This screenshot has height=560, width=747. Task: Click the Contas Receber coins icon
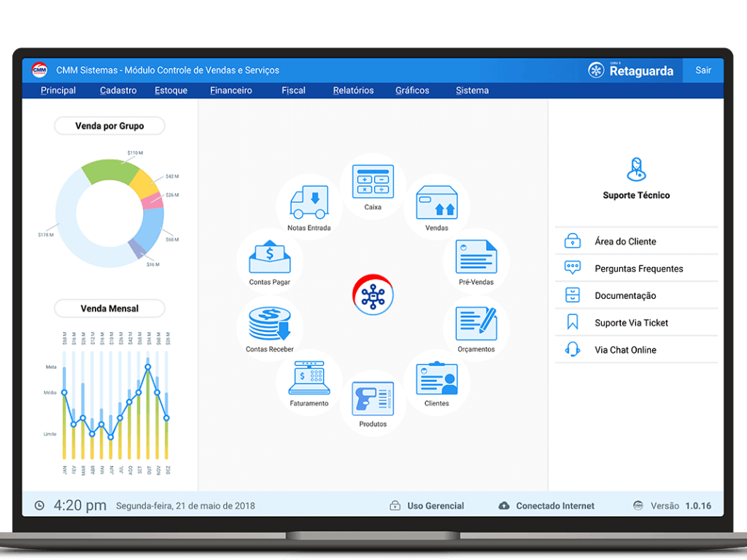point(270,324)
